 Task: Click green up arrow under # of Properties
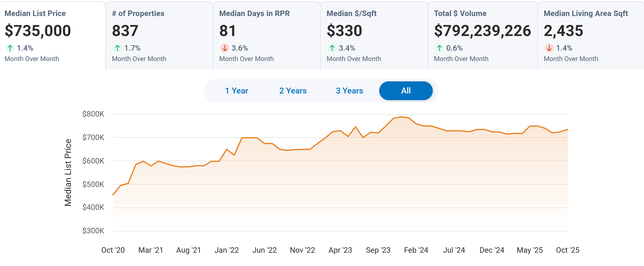pos(117,48)
